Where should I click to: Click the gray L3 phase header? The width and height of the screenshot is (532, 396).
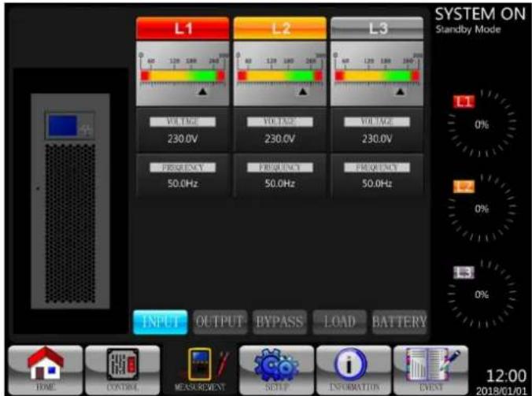pos(377,28)
